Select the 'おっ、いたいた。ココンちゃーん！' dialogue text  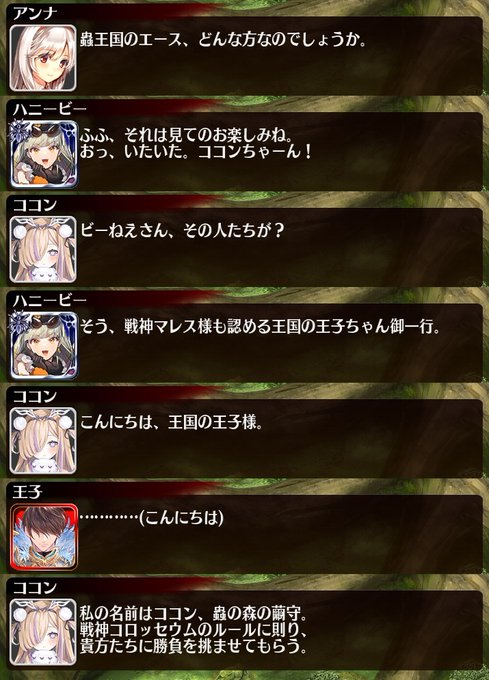pos(196,152)
